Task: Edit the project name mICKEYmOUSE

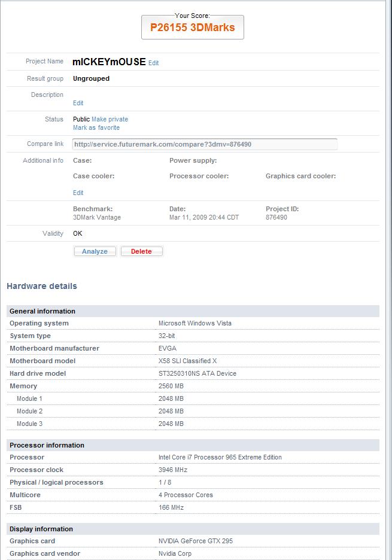Action: 154,63
